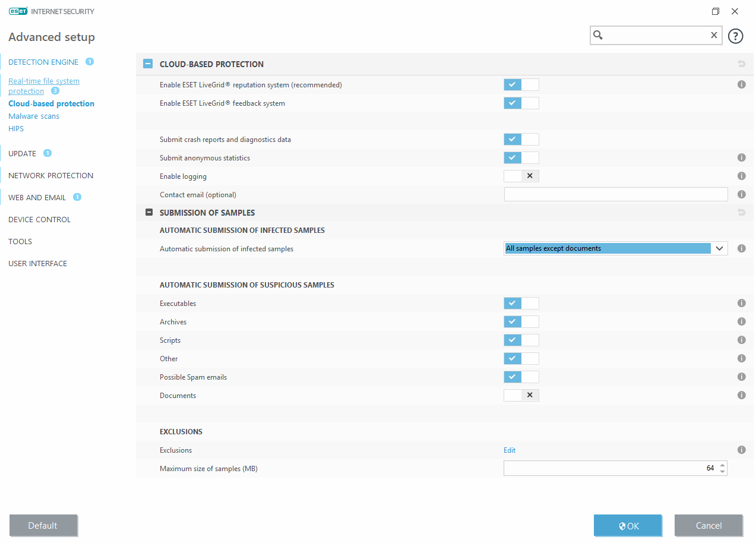756x543 pixels.
Task: Click info icon next to Enable logging
Action: (741, 176)
